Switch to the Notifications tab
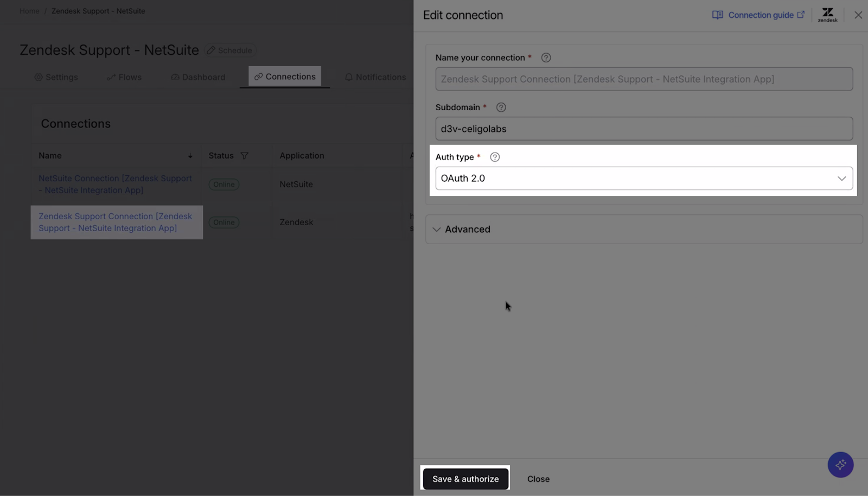This screenshot has width=868, height=496. (x=375, y=77)
